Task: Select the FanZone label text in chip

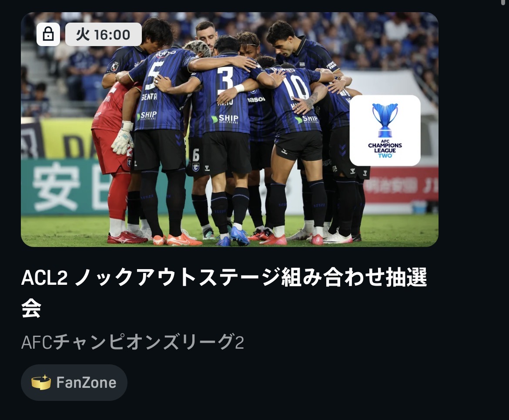Action: click(86, 383)
